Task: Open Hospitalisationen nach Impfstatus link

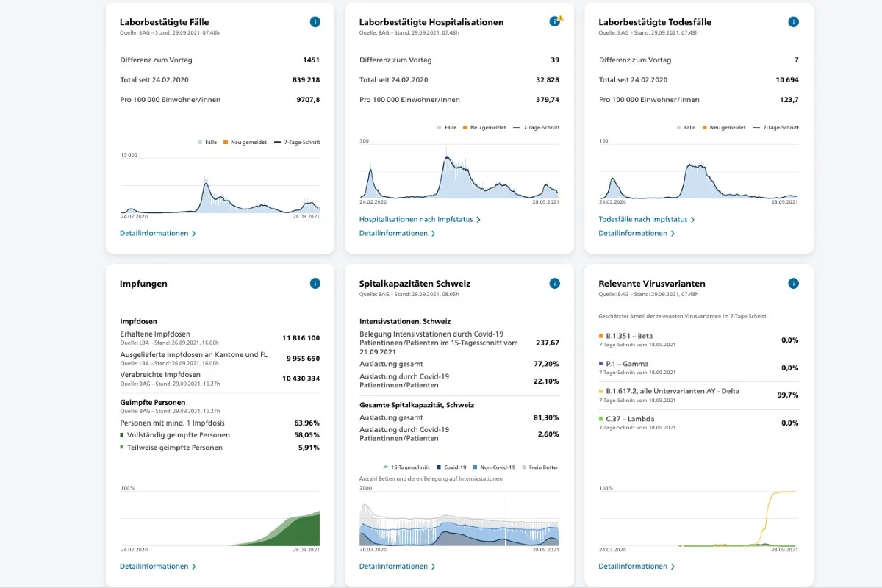Action: (x=420, y=220)
